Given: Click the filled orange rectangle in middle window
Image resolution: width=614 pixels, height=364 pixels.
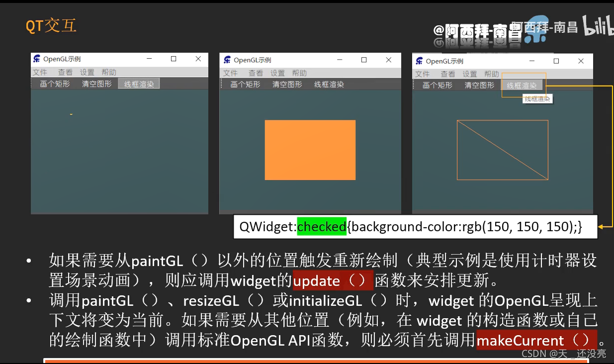Looking at the screenshot, I should tap(310, 150).
